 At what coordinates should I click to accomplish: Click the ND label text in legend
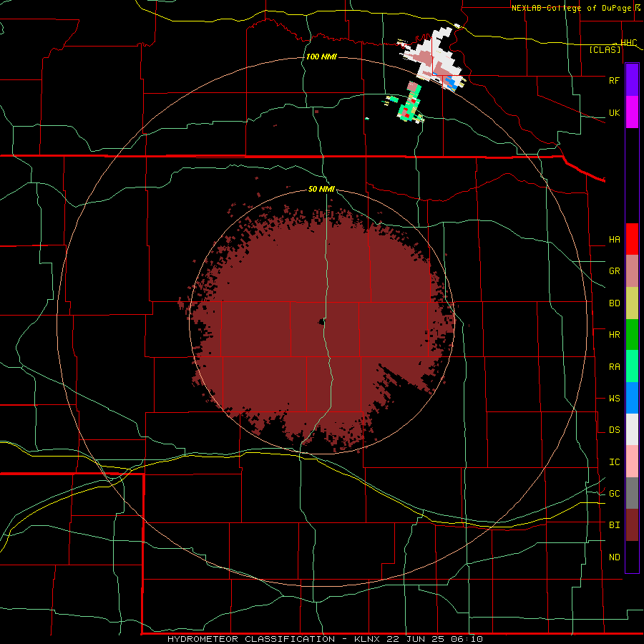pos(614,557)
